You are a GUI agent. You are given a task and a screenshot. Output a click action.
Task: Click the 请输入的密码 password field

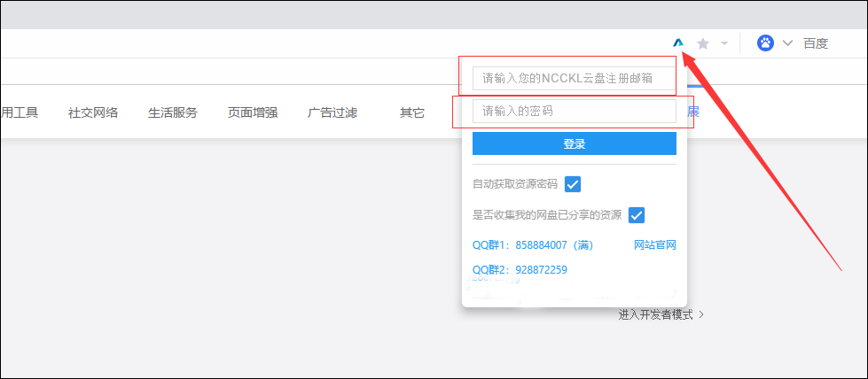(574, 111)
